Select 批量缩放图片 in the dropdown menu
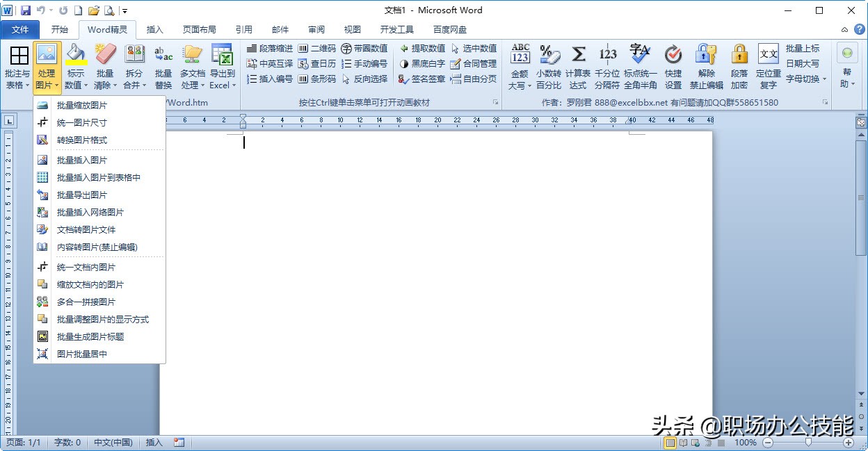Viewport: 868px width, 451px height. pos(99,106)
